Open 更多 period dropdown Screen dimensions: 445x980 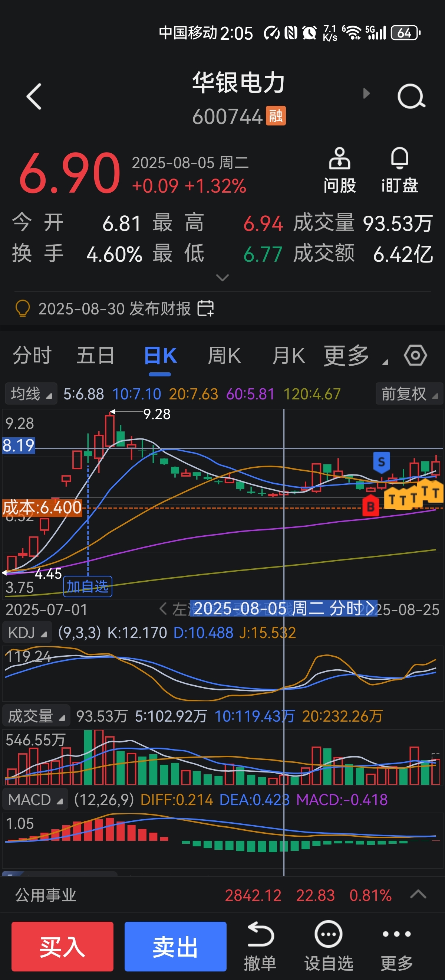(x=356, y=356)
